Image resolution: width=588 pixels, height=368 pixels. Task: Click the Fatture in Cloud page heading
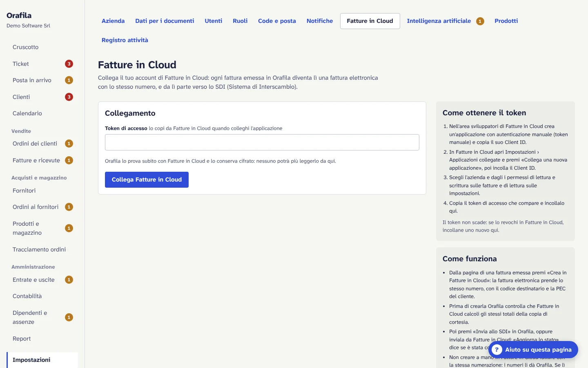point(137,65)
